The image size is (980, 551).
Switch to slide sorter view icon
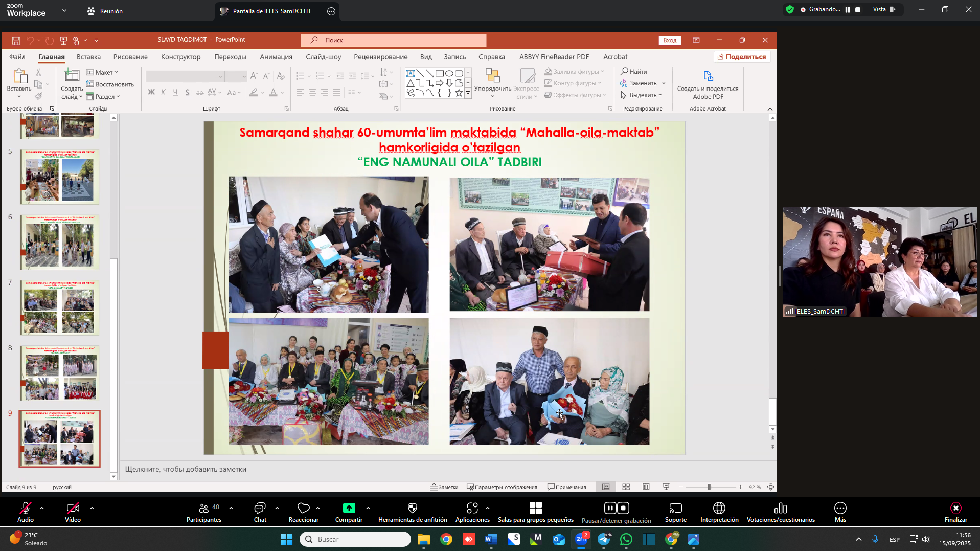coord(626,487)
